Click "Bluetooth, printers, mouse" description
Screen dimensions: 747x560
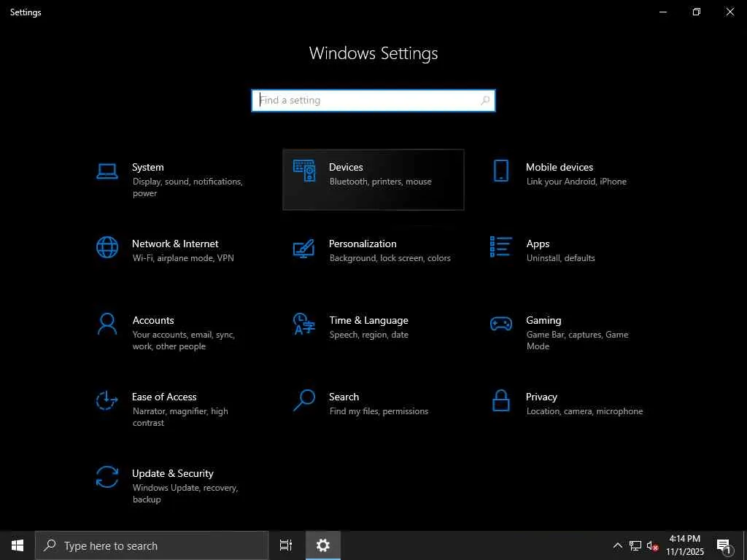click(381, 182)
